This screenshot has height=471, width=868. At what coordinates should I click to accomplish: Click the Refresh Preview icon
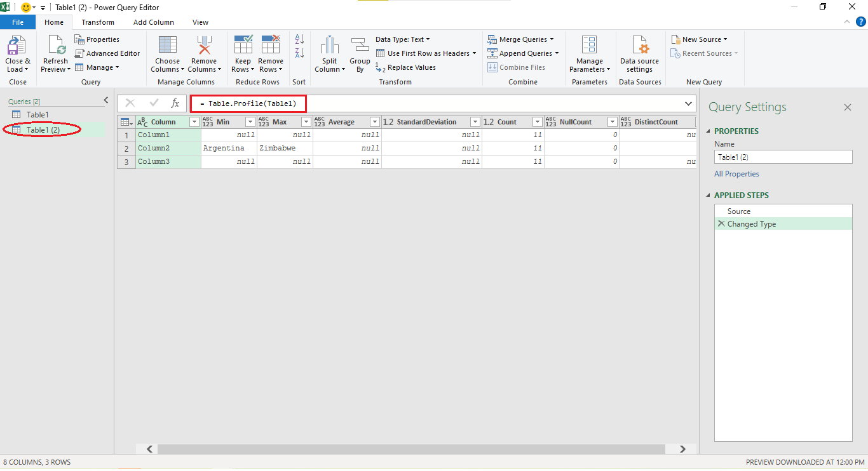(56, 46)
